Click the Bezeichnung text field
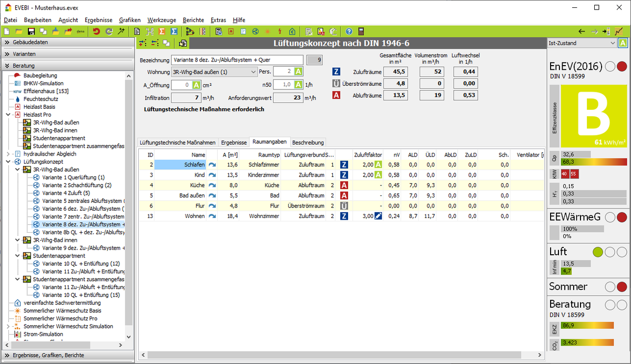The width and height of the screenshot is (631, 364). tap(237, 60)
